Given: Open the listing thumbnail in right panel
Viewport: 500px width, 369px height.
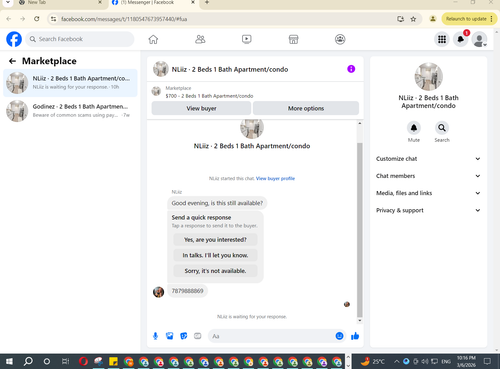Looking at the screenshot, I should pos(428,76).
